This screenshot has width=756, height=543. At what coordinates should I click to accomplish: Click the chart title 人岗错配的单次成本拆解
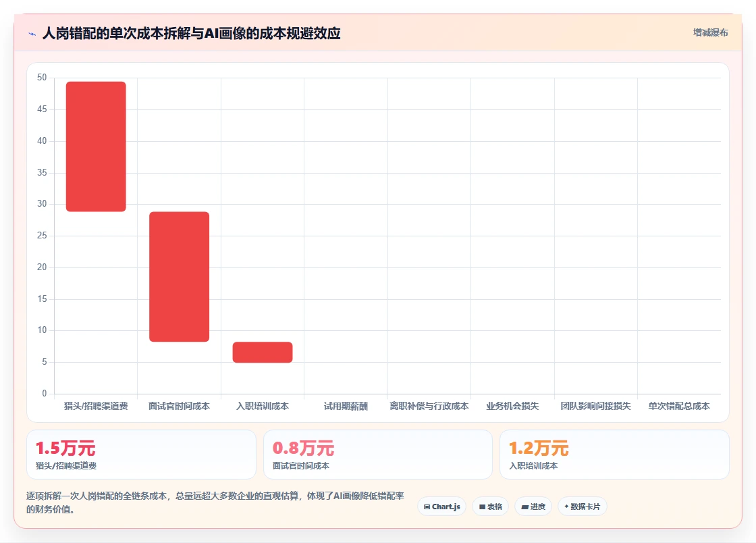[x=192, y=33]
